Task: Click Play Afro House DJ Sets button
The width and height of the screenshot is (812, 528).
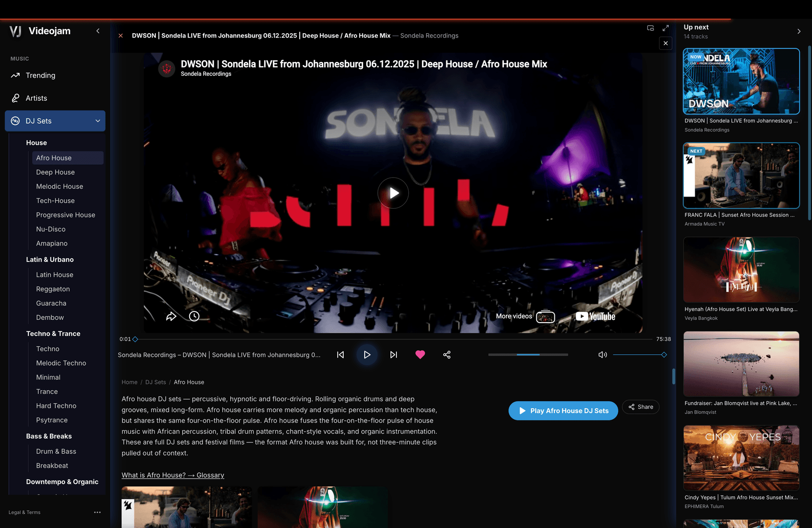Action: (x=563, y=411)
